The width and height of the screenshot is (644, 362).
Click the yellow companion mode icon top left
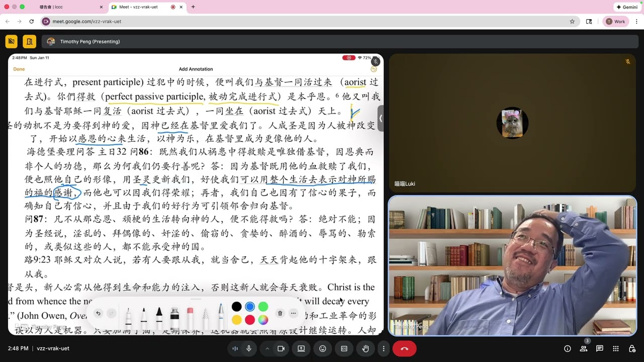coord(12,42)
